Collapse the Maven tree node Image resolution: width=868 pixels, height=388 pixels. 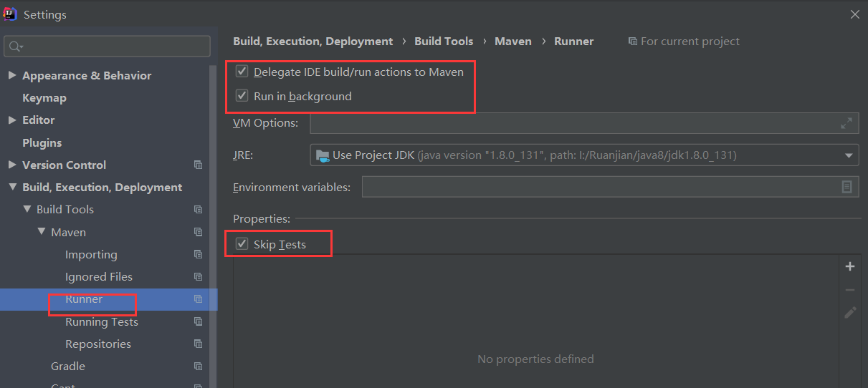pyautogui.click(x=42, y=232)
